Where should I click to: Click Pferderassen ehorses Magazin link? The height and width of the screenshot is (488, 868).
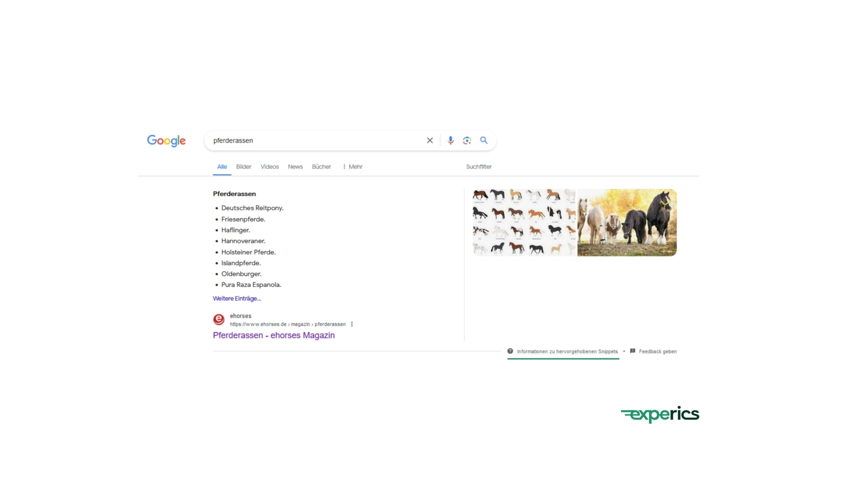[x=274, y=335]
